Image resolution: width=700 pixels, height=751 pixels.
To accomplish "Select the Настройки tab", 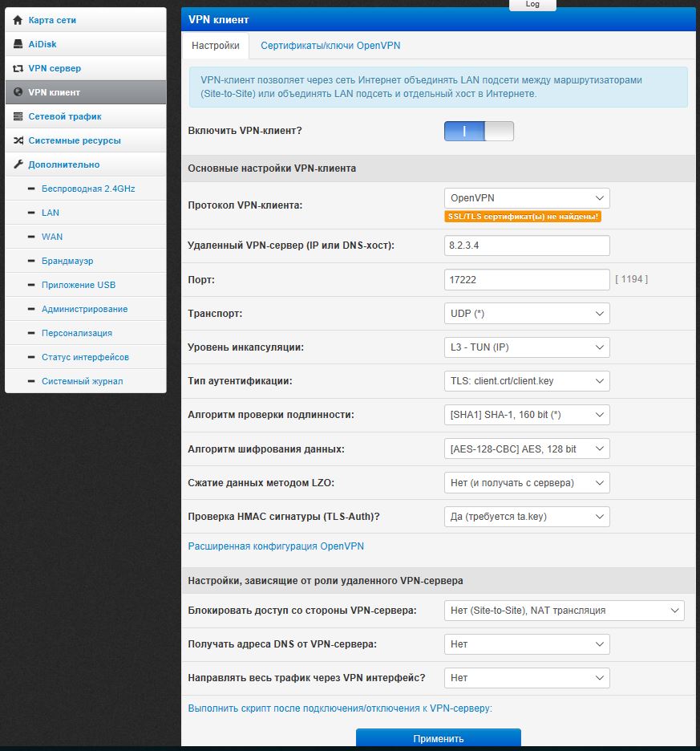I will (216, 46).
